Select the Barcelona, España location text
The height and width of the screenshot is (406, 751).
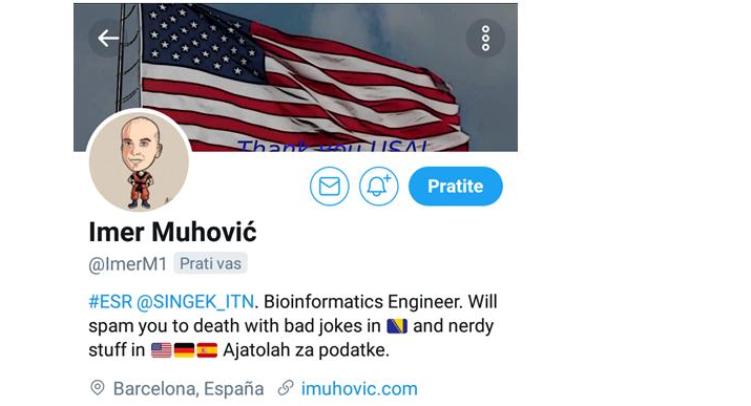coord(188,388)
